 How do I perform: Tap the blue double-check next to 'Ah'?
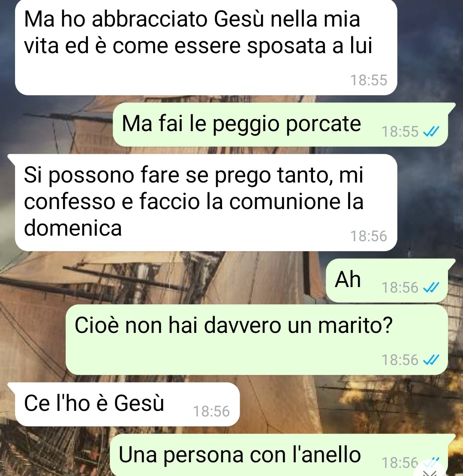431,287
